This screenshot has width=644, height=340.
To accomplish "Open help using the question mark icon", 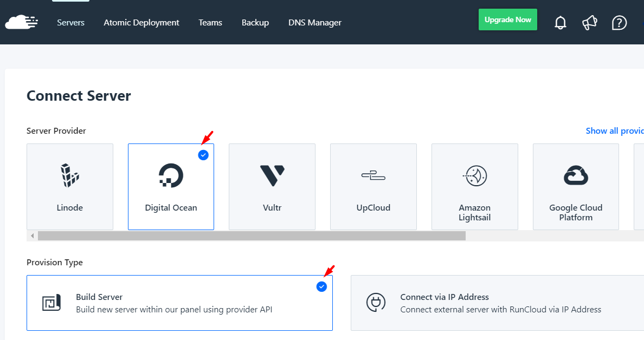I will tap(619, 22).
